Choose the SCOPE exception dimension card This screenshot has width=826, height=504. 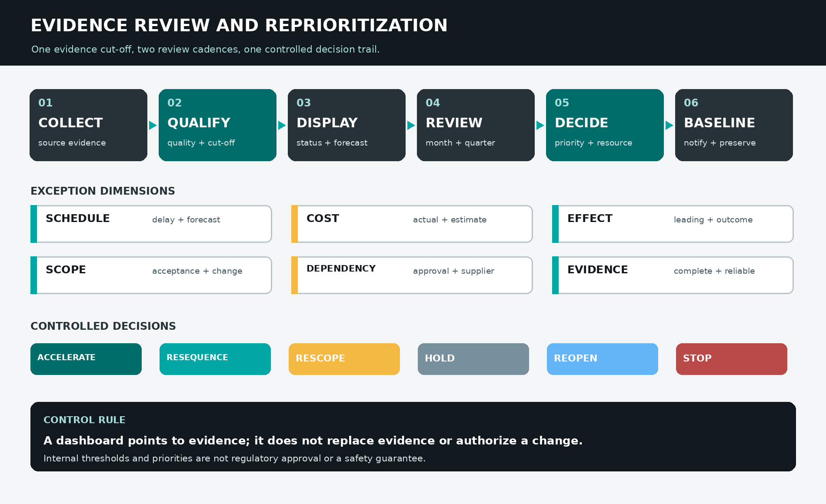point(151,275)
